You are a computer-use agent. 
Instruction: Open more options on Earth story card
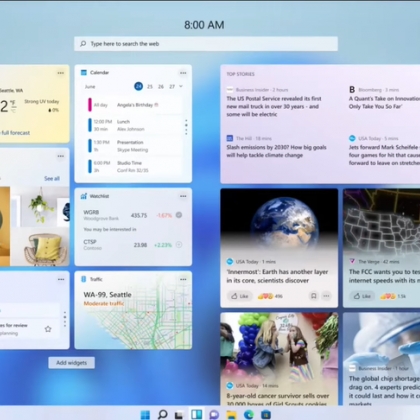click(x=326, y=296)
